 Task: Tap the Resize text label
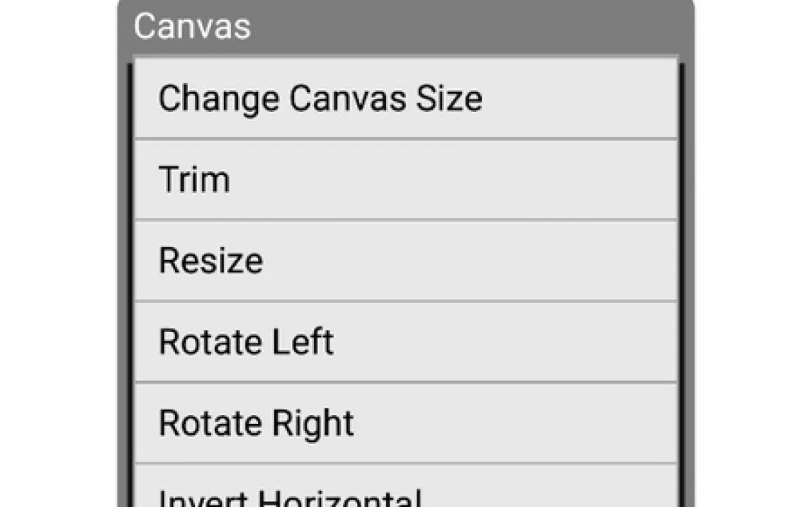pos(210,261)
